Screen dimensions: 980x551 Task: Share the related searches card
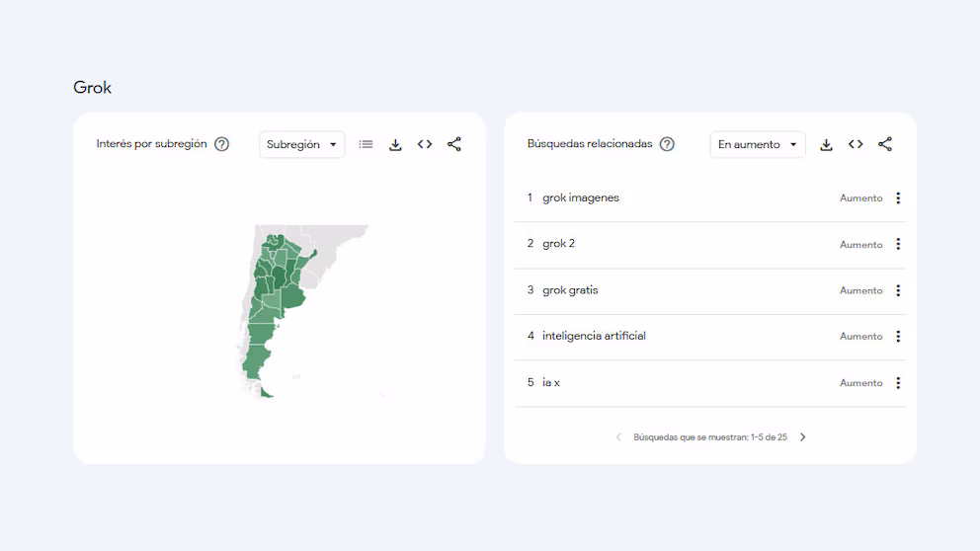[885, 144]
